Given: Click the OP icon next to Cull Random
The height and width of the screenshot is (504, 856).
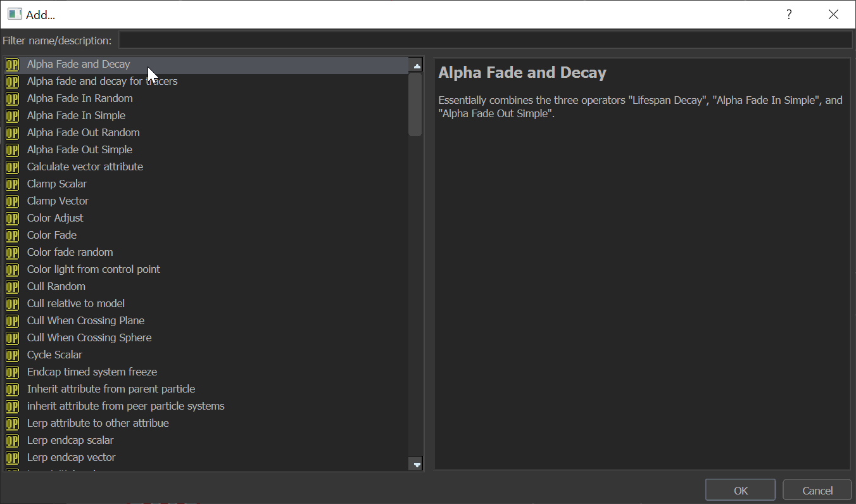Looking at the screenshot, I should 12,287.
